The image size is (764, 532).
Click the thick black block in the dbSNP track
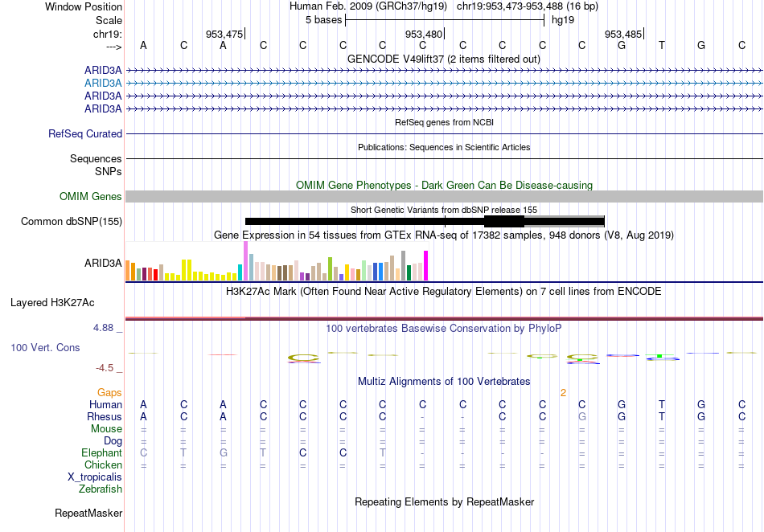[x=504, y=222]
